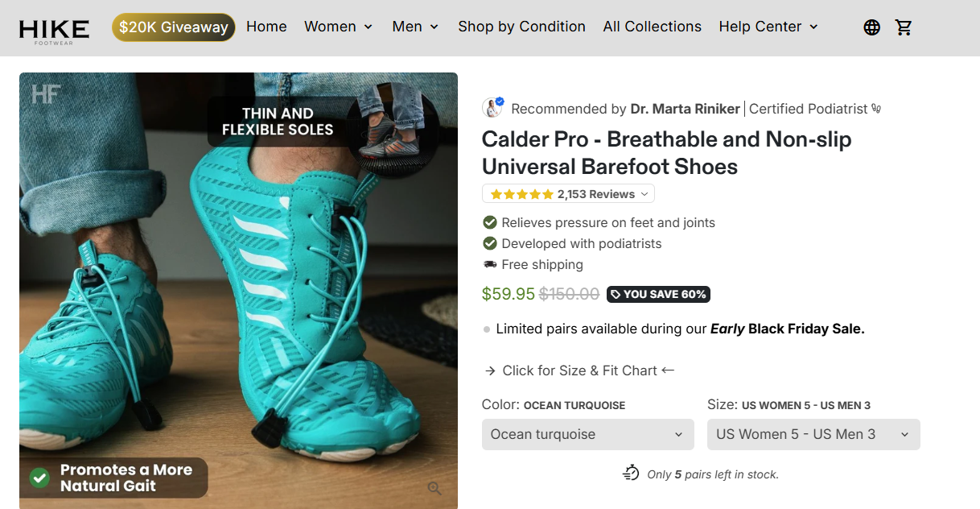Open All Collections menu item
Viewport: 980px width, 509px height.
click(x=652, y=27)
